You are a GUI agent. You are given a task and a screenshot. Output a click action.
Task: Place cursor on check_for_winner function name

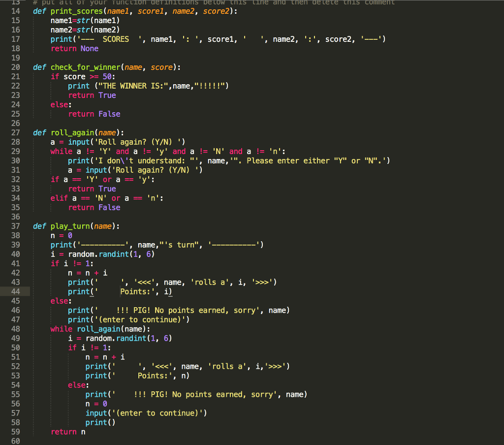coord(86,67)
